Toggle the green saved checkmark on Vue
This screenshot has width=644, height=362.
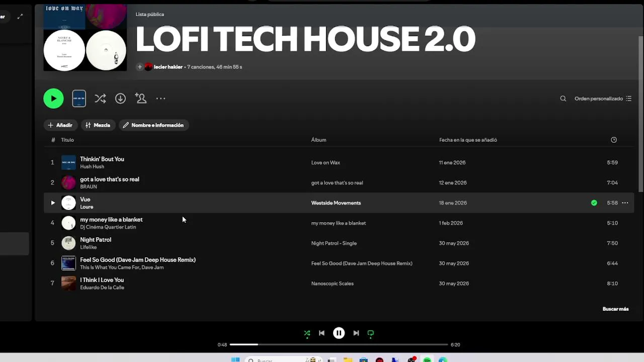594,203
